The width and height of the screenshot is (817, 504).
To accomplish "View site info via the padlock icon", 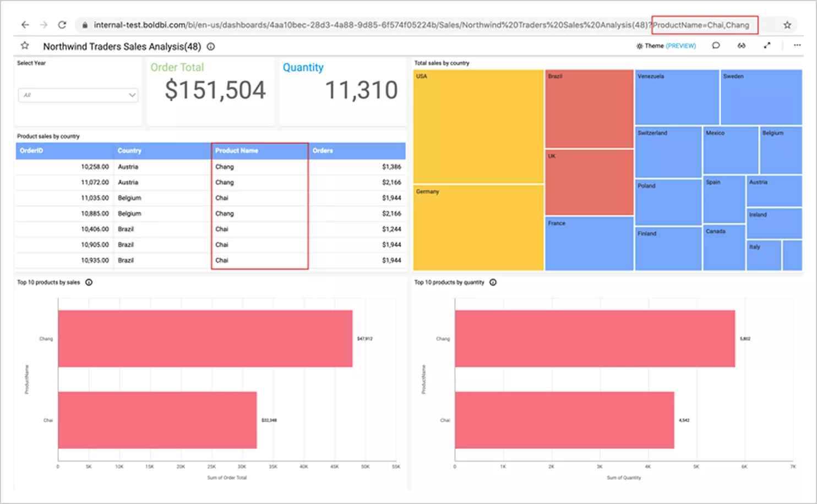I will click(x=85, y=25).
